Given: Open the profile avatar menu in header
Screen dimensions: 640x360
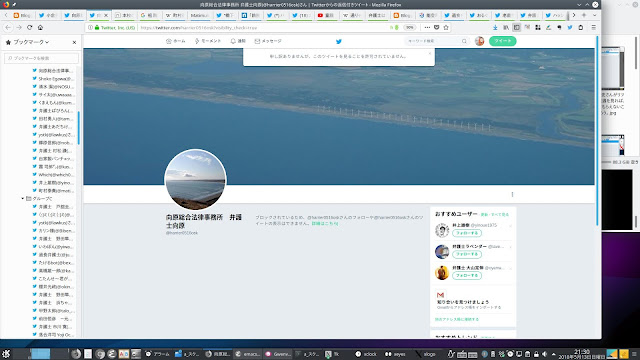Looking at the screenshot, I should [479, 41].
